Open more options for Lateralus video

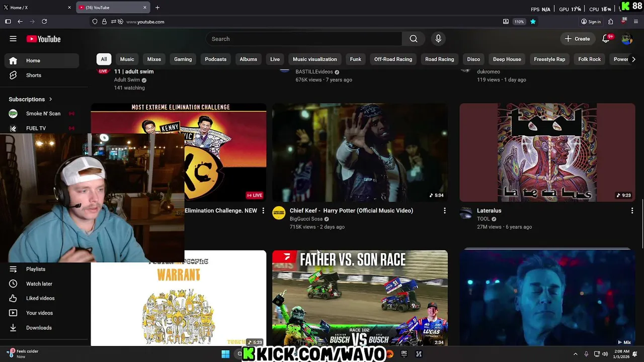coord(632,211)
